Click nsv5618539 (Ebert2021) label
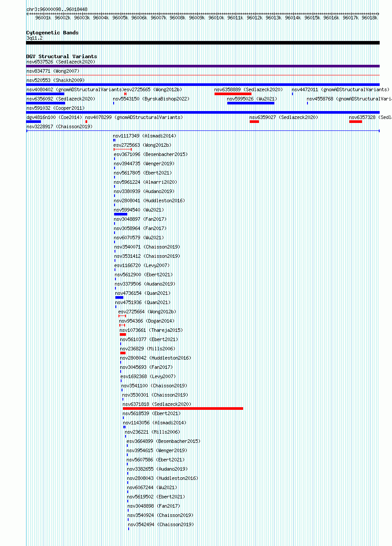Viewport: 392px width, 546px height. [x=152, y=413]
